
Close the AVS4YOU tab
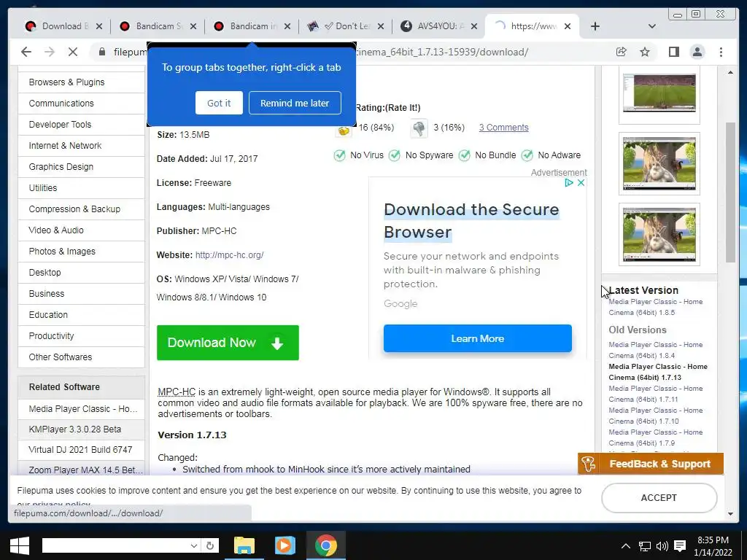pos(474,26)
